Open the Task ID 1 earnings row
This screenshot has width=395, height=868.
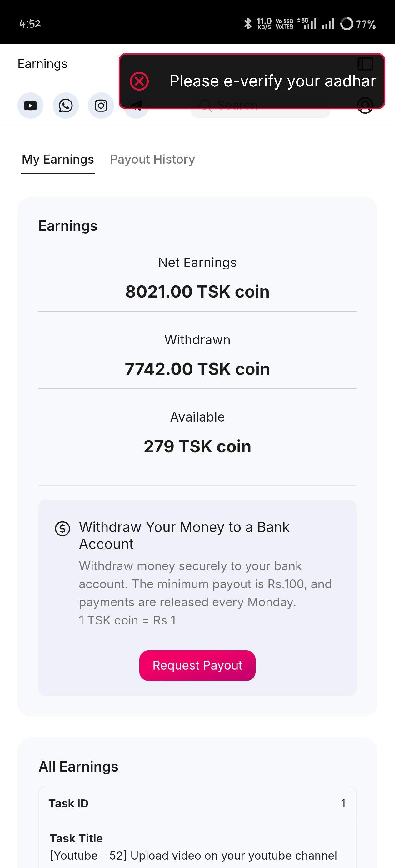click(x=197, y=803)
